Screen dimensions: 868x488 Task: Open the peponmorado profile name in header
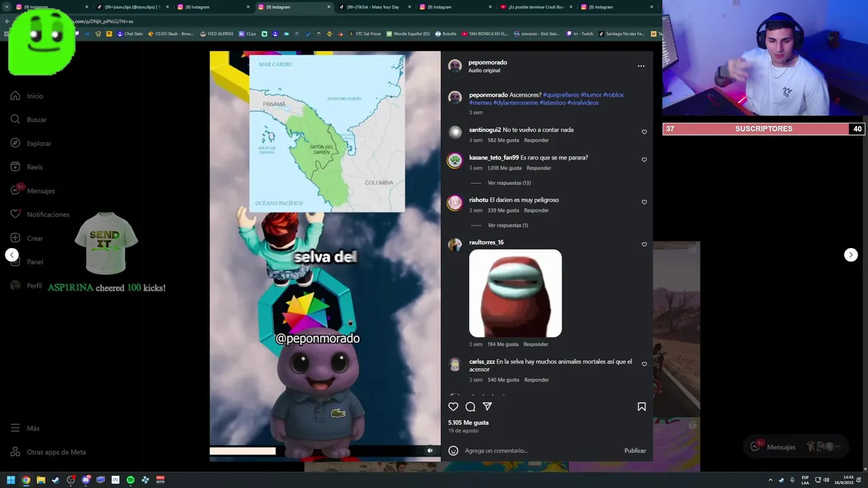[488, 62]
